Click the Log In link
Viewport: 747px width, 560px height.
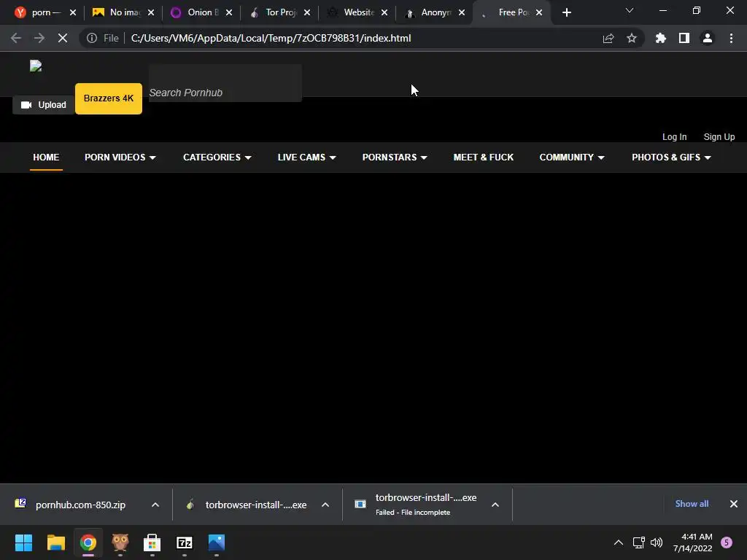click(x=674, y=136)
